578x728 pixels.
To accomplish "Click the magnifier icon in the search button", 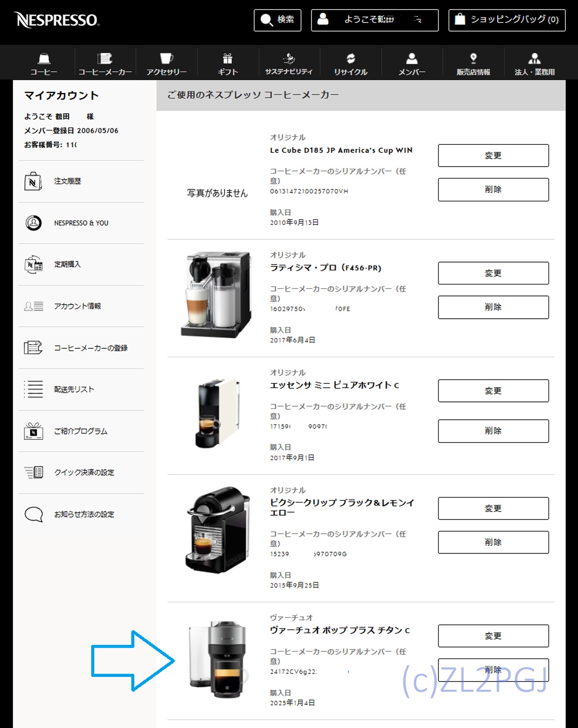I will point(266,20).
